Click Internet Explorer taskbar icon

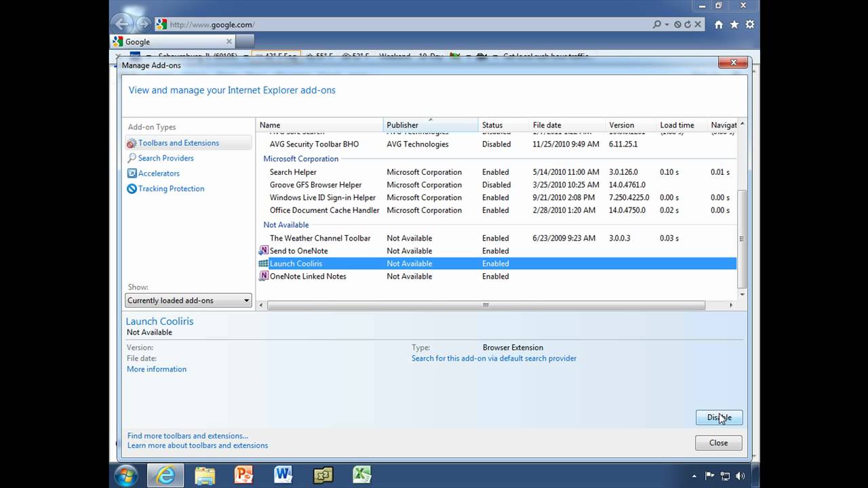click(166, 475)
